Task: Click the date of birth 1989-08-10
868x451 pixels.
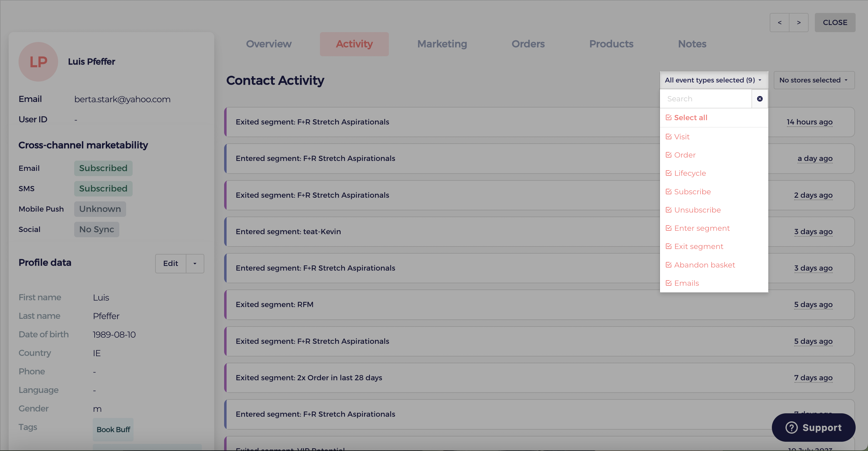Action: tap(114, 335)
